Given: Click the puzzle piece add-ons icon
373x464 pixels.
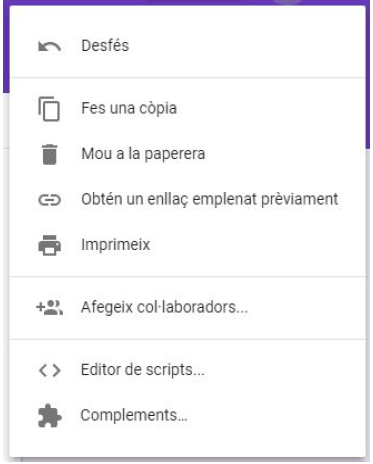Looking at the screenshot, I should pyautogui.click(x=50, y=415).
